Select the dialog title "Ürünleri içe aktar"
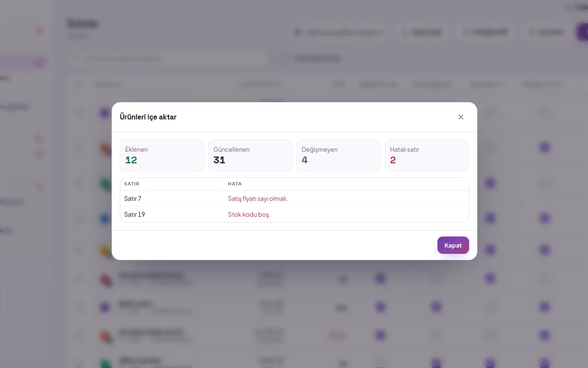588x368 pixels. (148, 117)
